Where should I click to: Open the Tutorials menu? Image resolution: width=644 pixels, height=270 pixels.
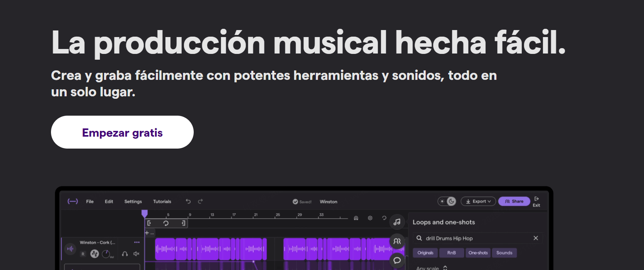coord(162,202)
